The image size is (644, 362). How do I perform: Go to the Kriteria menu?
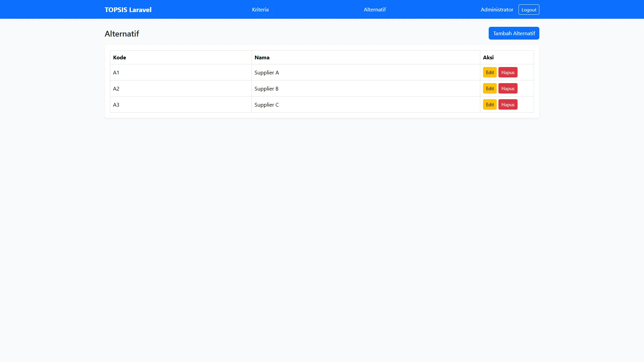coord(260,10)
